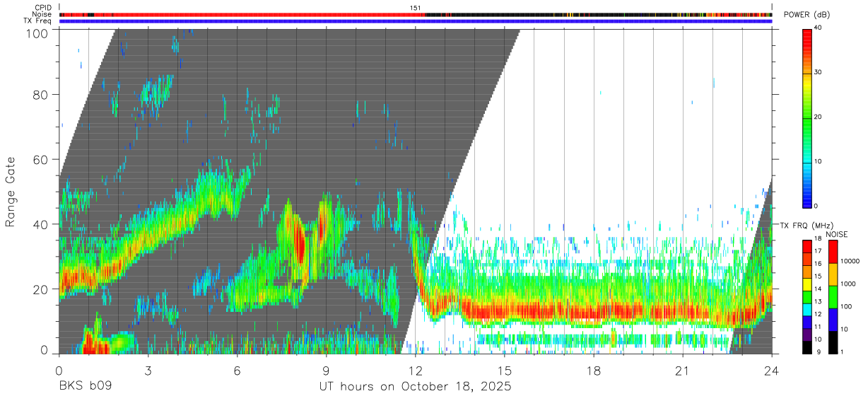Click the 0 tick on UT hours axis
868x401 pixels.
pyautogui.click(x=59, y=371)
